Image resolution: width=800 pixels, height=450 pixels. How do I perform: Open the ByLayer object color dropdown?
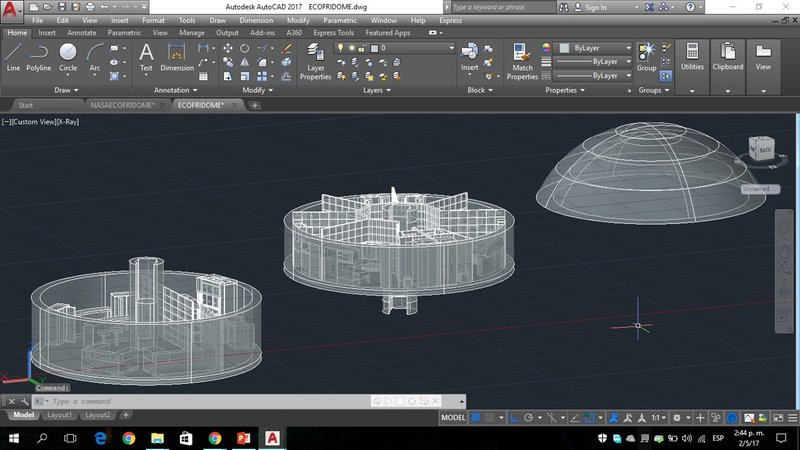(x=594, y=47)
